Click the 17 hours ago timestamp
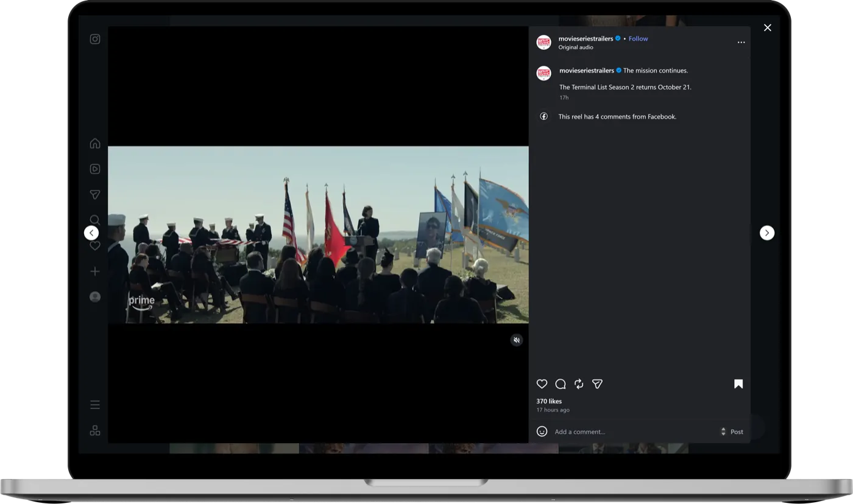 click(x=553, y=410)
